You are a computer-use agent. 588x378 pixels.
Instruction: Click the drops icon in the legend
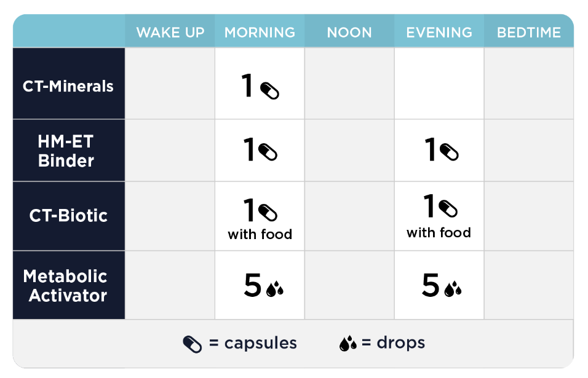[348, 344]
